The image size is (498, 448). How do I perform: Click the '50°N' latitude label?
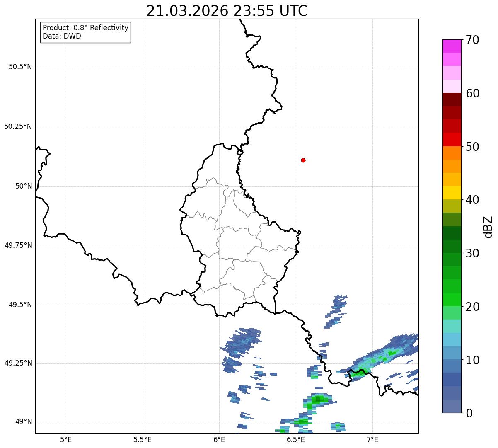tap(24, 186)
